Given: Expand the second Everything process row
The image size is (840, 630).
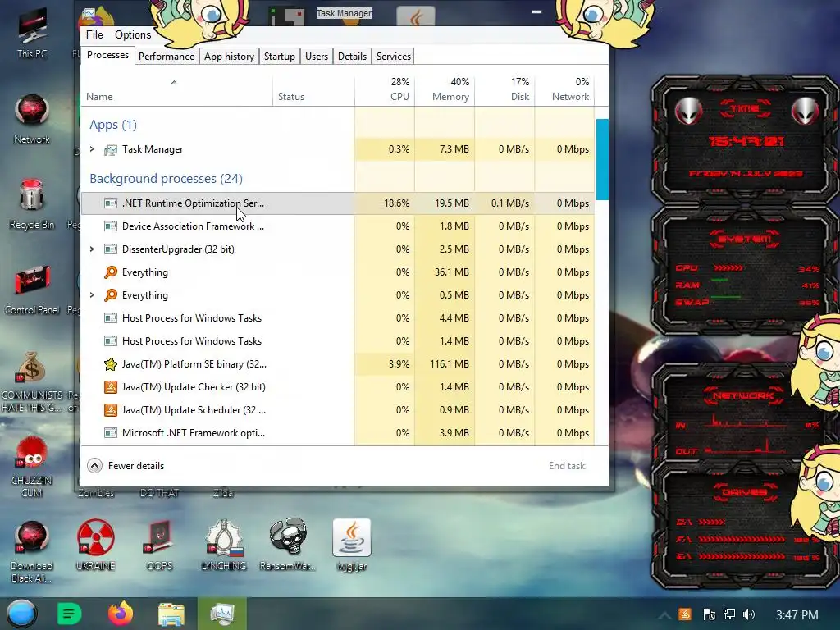Looking at the screenshot, I should pos(92,295).
